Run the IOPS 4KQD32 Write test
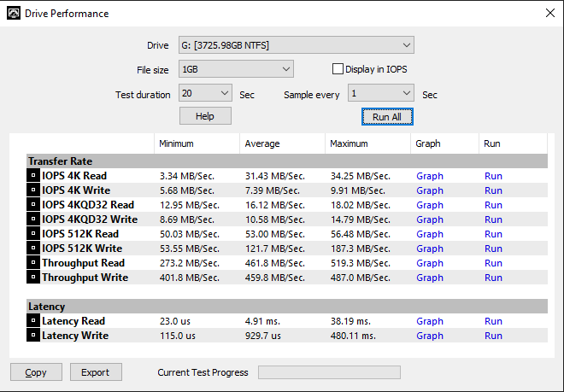The image size is (564, 392). click(493, 219)
